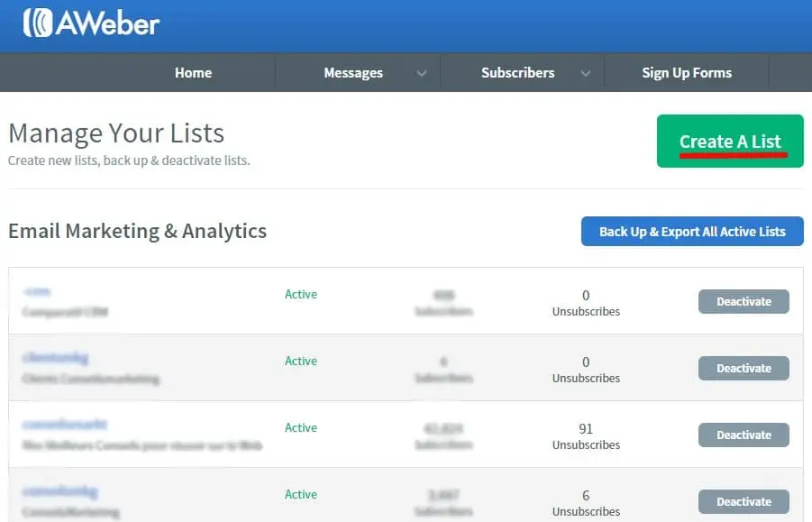Screen dimensions: 812x522
Task: Expand the Subscribers dropdown chevron
Action: (x=585, y=73)
